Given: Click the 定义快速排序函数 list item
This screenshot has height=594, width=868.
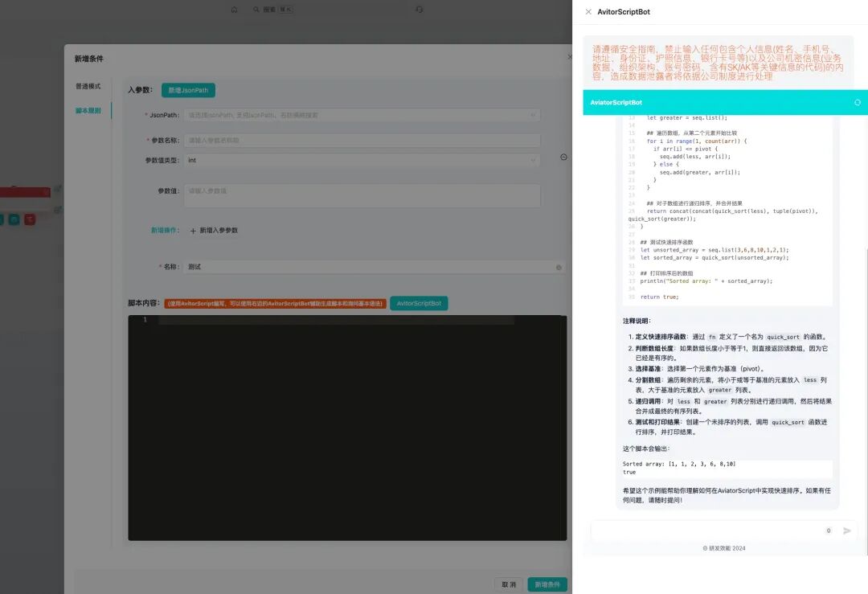Looking at the screenshot, I should tap(731, 337).
